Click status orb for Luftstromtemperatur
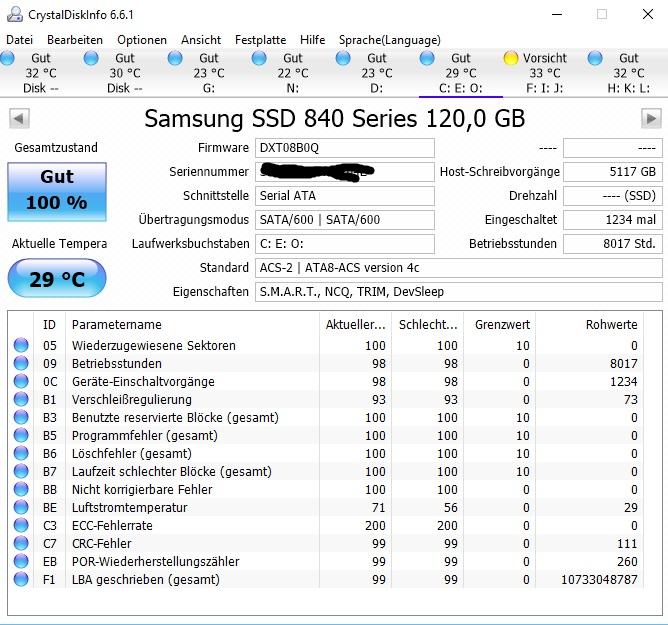Image resolution: width=668 pixels, height=625 pixels. tap(21, 507)
